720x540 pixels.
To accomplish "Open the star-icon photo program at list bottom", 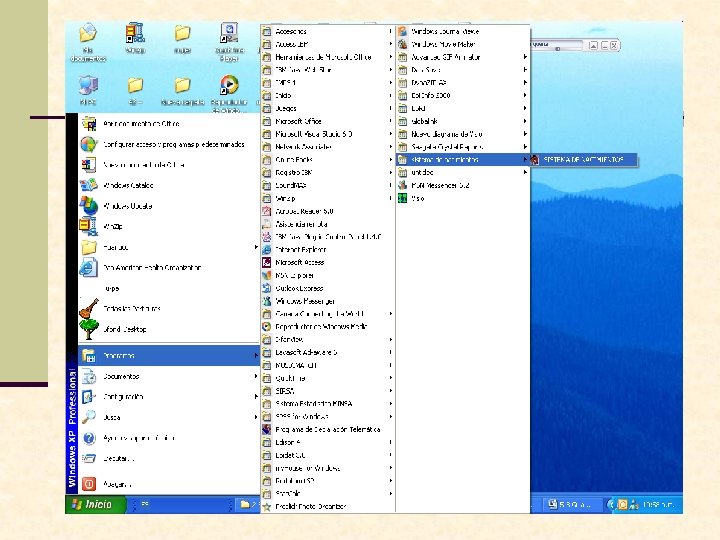I will click(327, 506).
